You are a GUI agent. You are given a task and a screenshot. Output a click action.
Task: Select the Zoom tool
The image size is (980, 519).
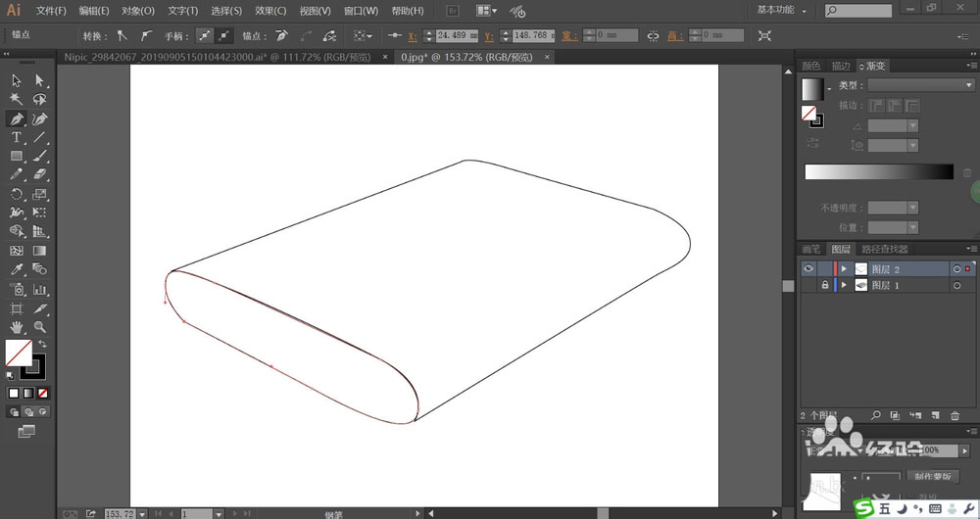40,327
